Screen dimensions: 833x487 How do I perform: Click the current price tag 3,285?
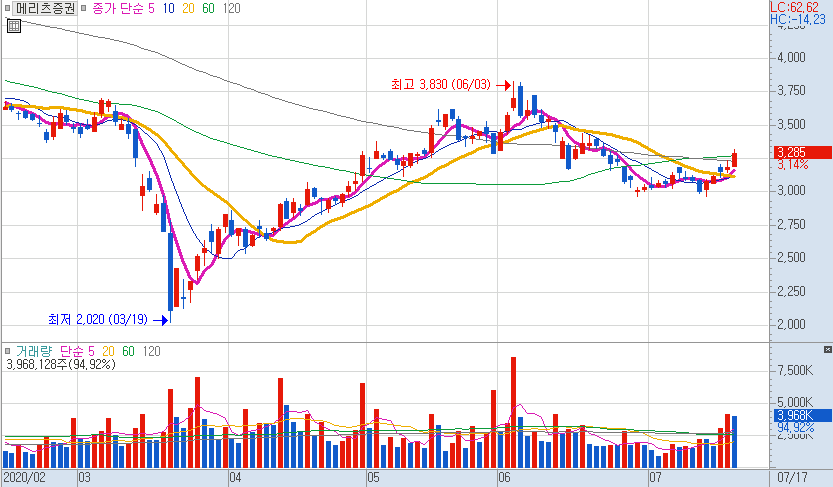(x=802, y=152)
